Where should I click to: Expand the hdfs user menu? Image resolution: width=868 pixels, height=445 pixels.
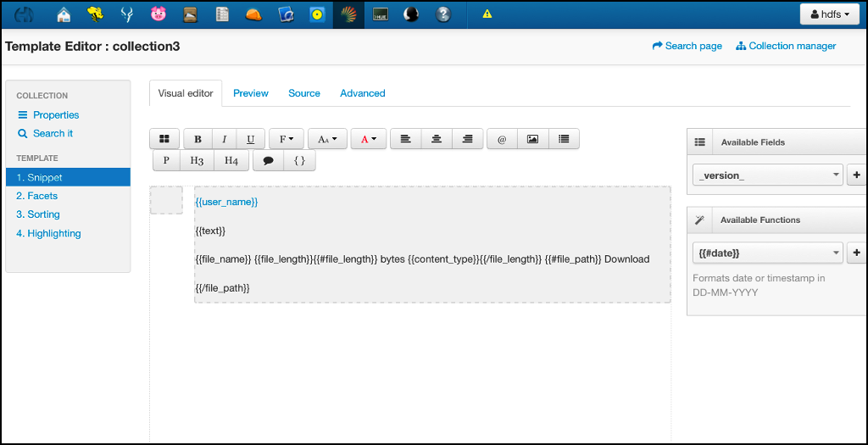point(829,14)
